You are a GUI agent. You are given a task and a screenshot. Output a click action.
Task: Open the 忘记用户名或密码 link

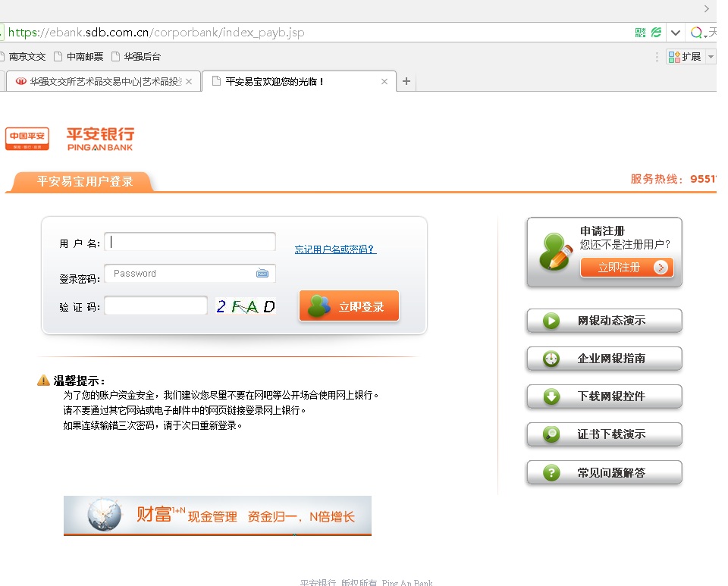coord(335,249)
